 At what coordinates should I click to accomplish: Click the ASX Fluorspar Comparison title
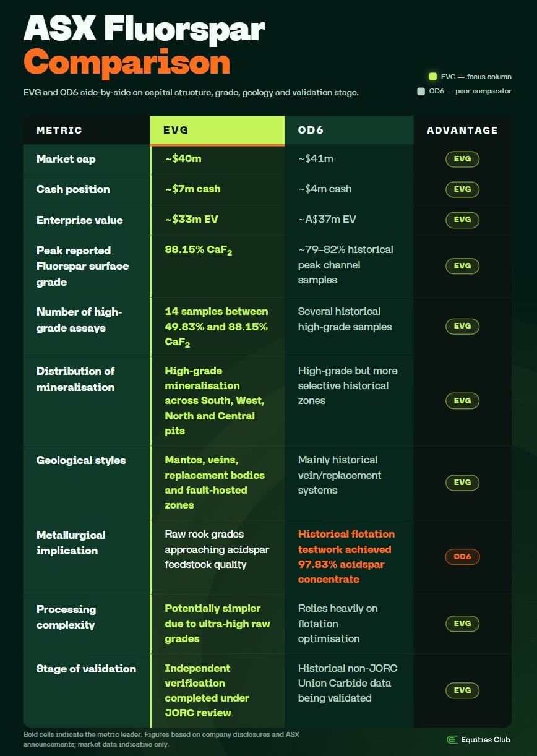(x=144, y=45)
